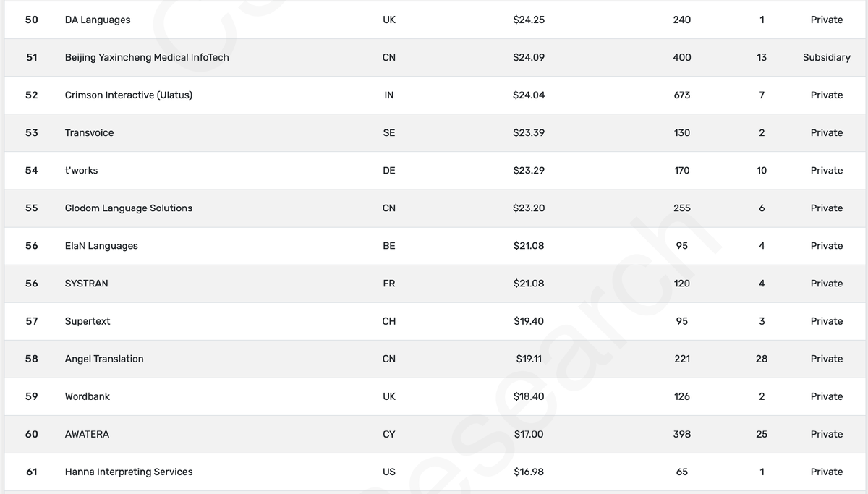Click the CY country code cell
The height and width of the screenshot is (494, 868).
coord(389,434)
